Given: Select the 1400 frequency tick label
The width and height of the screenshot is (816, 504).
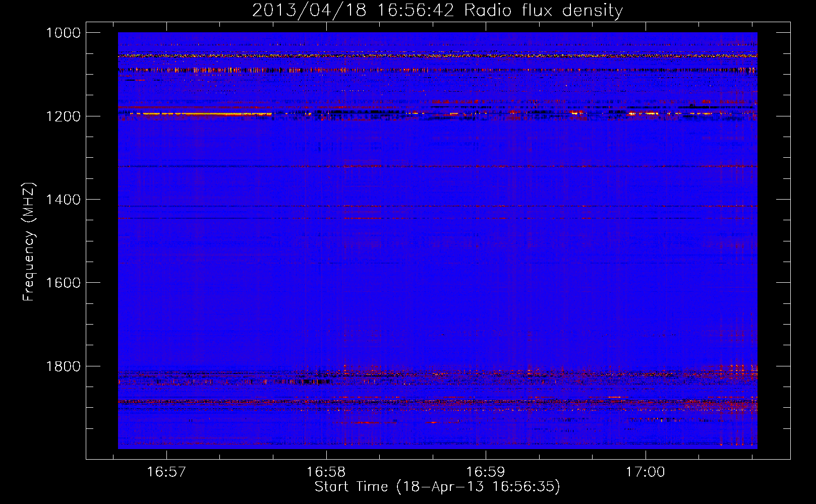Looking at the screenshot, I should coord(63,200).
